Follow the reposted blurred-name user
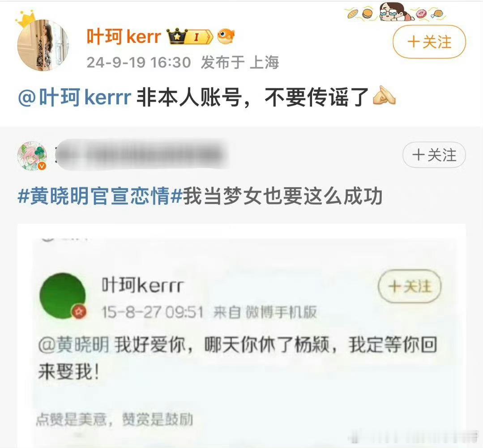 (434, 155)
